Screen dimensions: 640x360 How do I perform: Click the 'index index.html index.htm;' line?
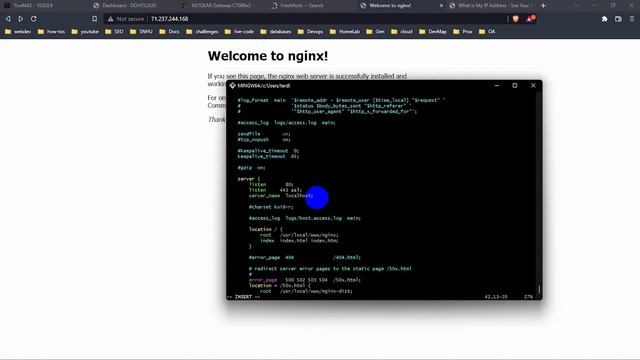click(299, 241)
